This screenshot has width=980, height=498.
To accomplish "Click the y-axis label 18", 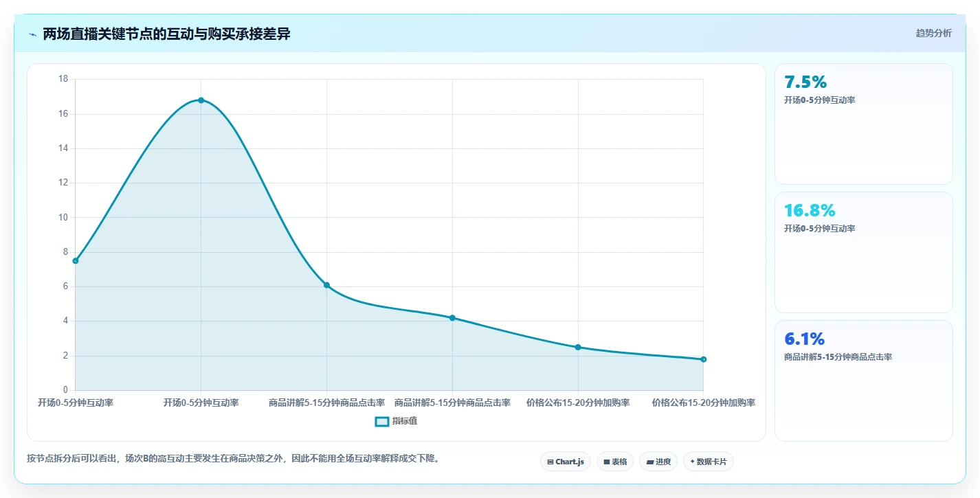I will point(63,79).
